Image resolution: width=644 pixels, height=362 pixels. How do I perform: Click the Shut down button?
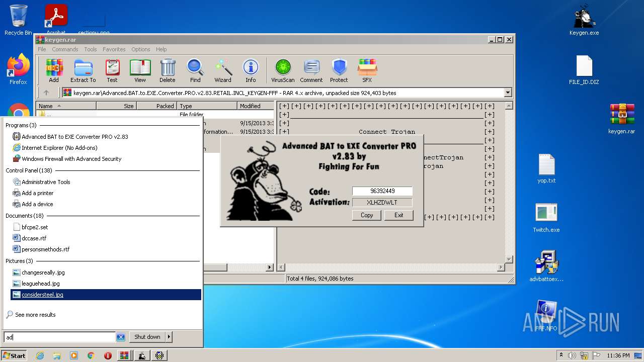point(147,337)
